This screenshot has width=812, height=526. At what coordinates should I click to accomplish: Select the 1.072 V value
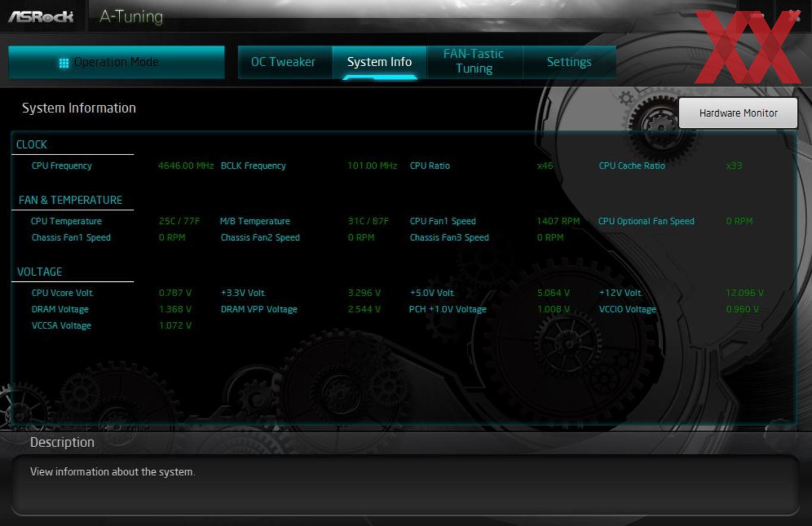coord(175,325)
